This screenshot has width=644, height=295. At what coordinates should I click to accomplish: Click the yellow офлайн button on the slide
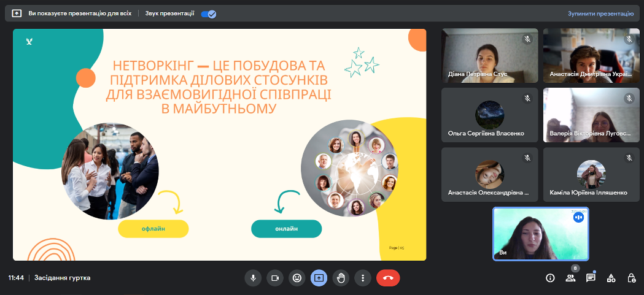(153, 229)
